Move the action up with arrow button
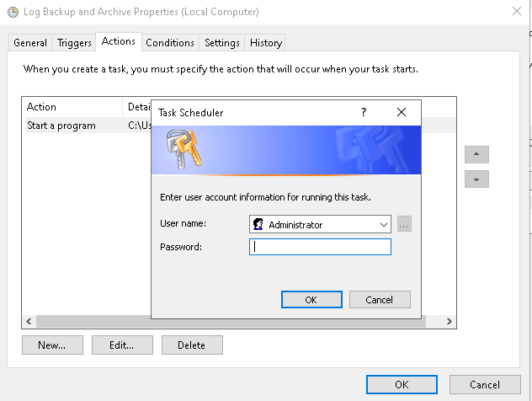This screenshot has height=401, width=532. (476, 155)
